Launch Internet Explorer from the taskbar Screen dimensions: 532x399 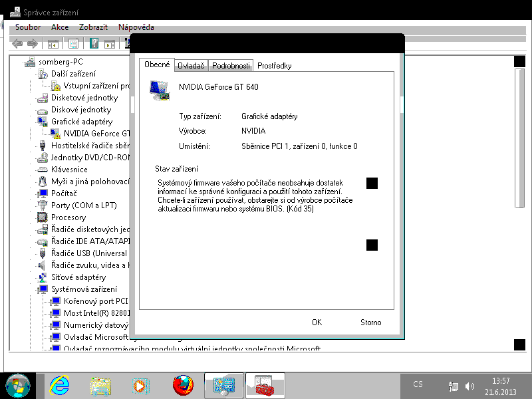[x=60, y=386]
